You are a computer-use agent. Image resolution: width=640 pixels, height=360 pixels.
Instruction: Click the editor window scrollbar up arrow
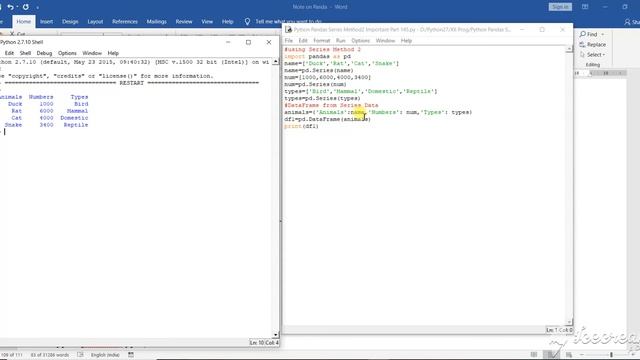[569, 49]
